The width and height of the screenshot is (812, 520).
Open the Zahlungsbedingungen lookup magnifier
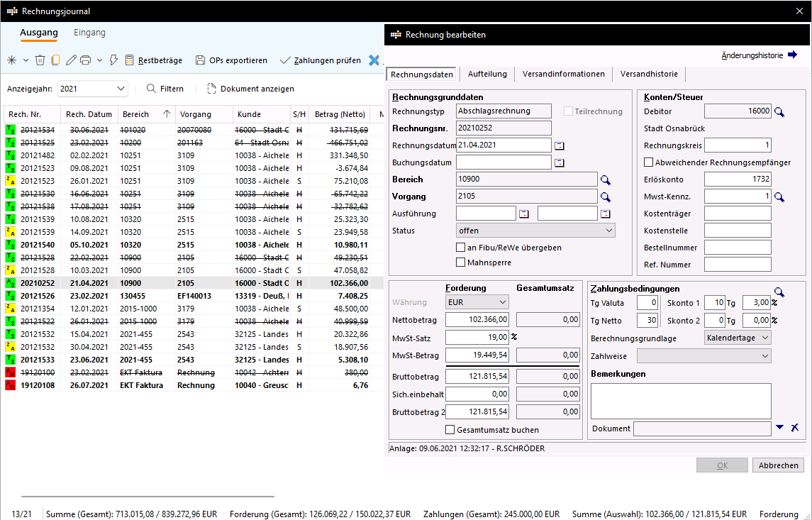tap(779, 292)
